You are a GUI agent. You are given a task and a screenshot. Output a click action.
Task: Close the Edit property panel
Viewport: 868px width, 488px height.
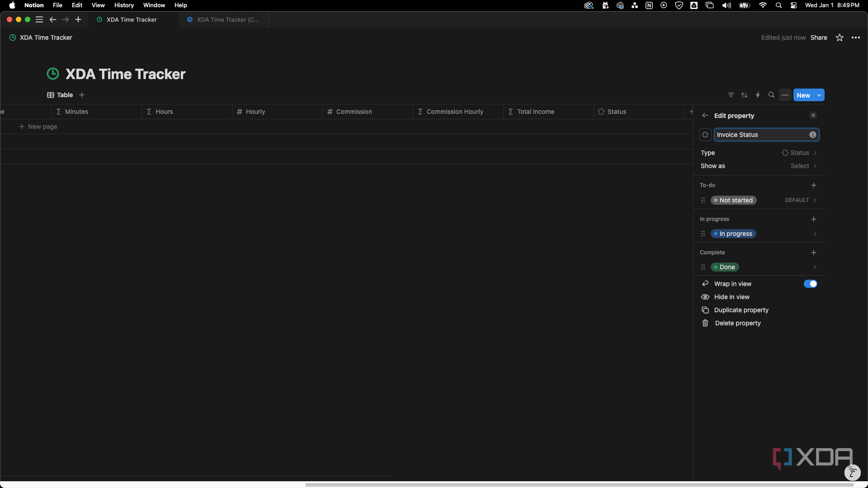(813, 116)
